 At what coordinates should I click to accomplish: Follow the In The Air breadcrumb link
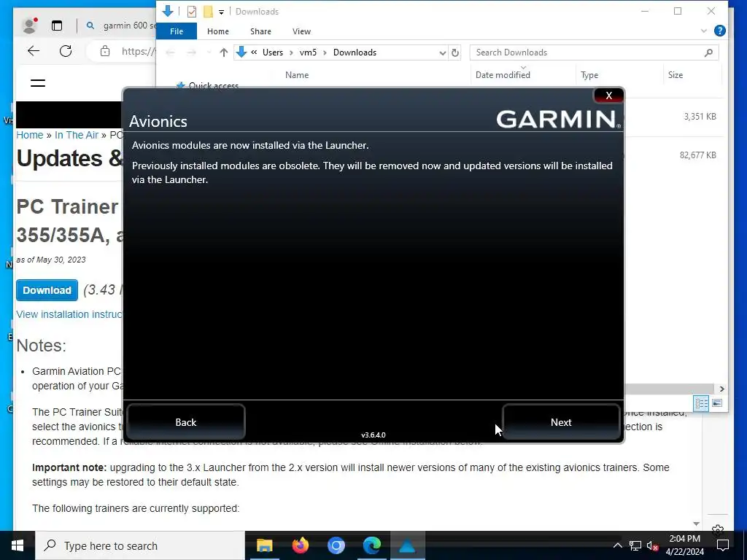click(x=76, y=135)
